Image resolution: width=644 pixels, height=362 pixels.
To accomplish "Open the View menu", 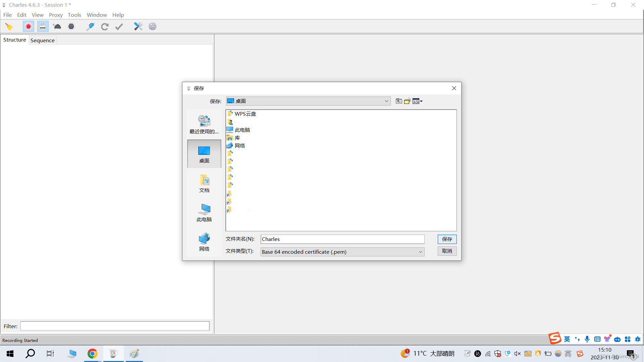I will (x=38, y=15).
